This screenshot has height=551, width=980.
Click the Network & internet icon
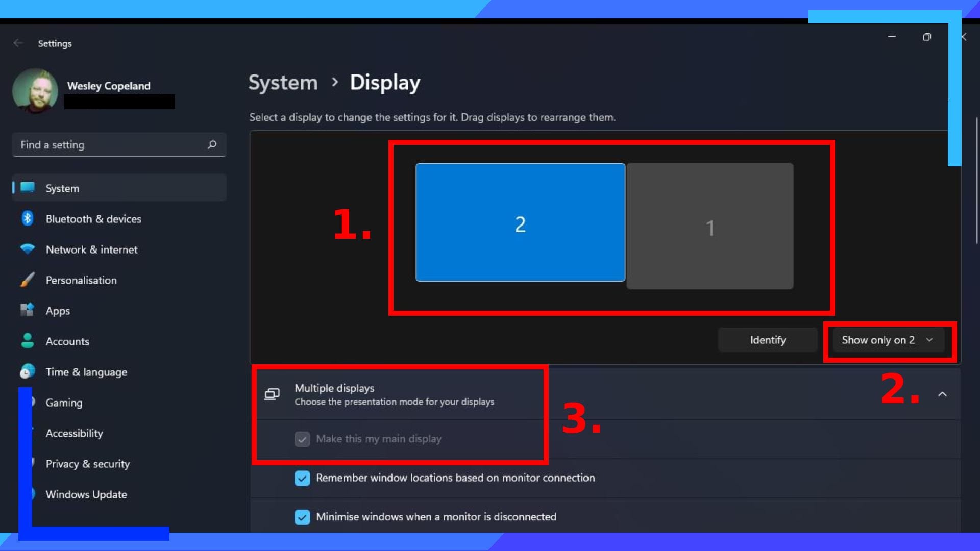(x=28, y=249)
